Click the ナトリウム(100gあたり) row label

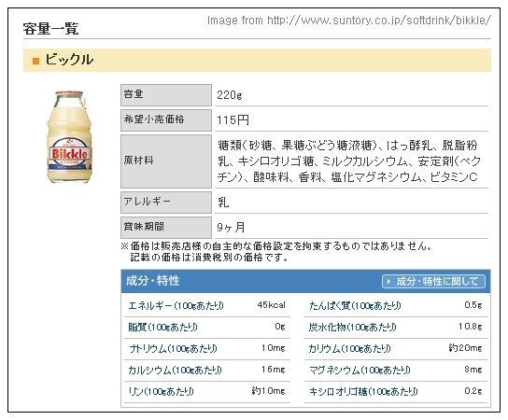point(173,349)
